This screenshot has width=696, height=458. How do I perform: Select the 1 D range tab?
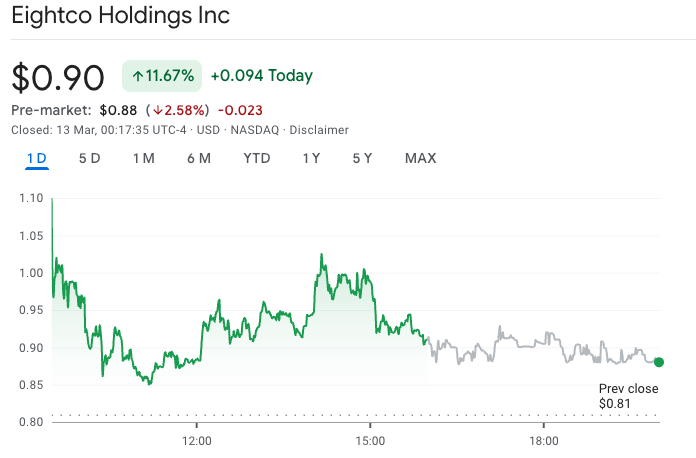click(37, 158)
